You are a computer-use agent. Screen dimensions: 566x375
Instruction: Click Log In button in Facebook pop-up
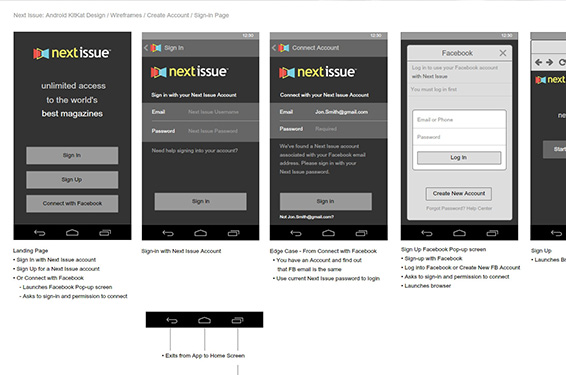tap(459, 158)
